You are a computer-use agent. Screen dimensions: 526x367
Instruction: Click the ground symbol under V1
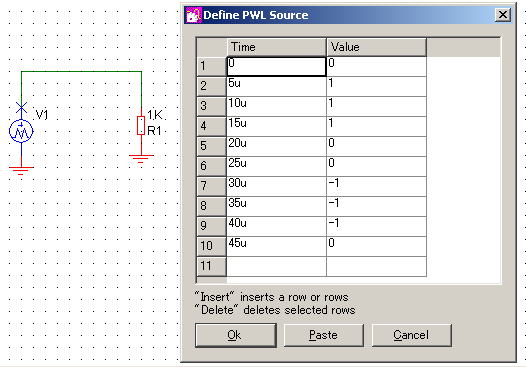pyautogui.click(x=21, y=171)
